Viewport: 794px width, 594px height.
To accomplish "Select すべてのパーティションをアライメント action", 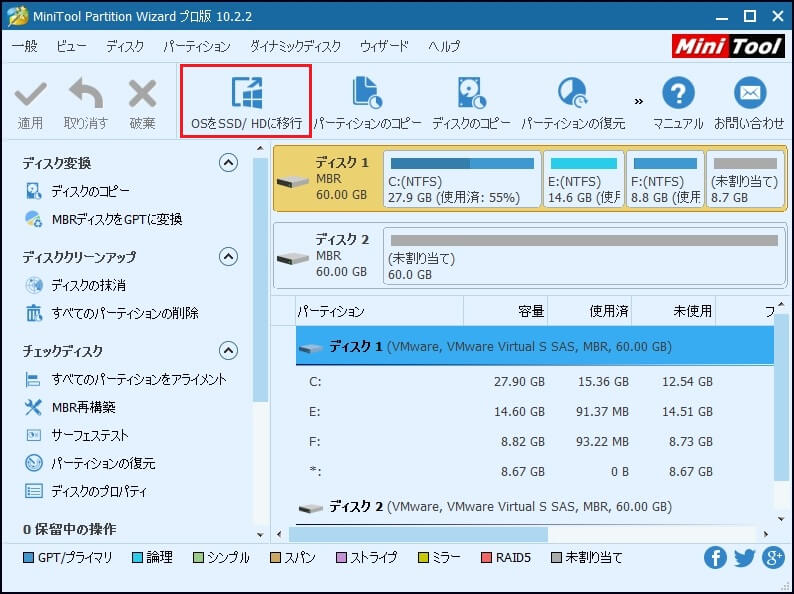I will click(x=126, y=380).
